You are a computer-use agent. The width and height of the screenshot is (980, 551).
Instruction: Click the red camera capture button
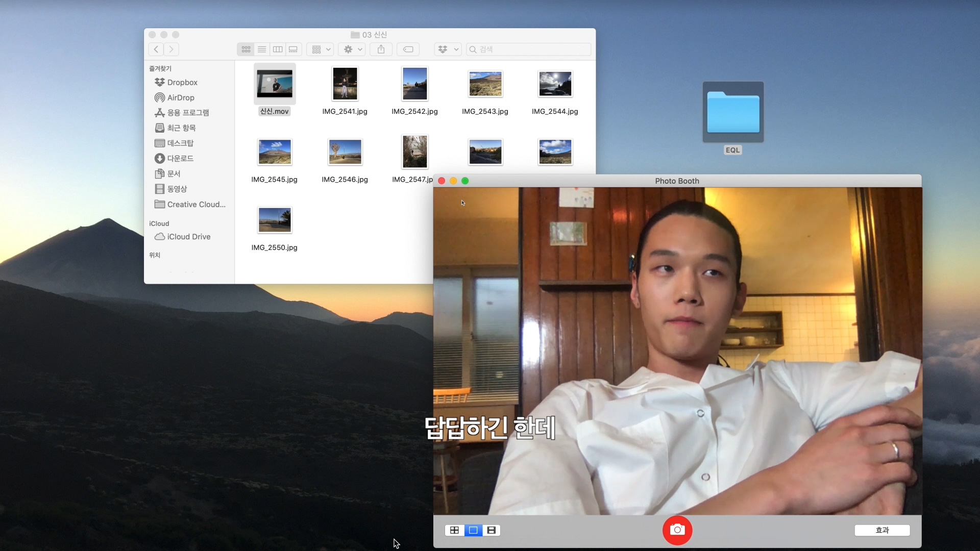point(677,530)
